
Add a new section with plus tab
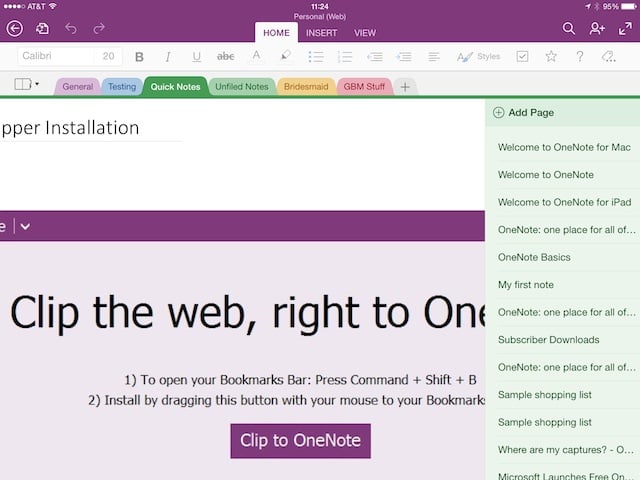point(405,87)
